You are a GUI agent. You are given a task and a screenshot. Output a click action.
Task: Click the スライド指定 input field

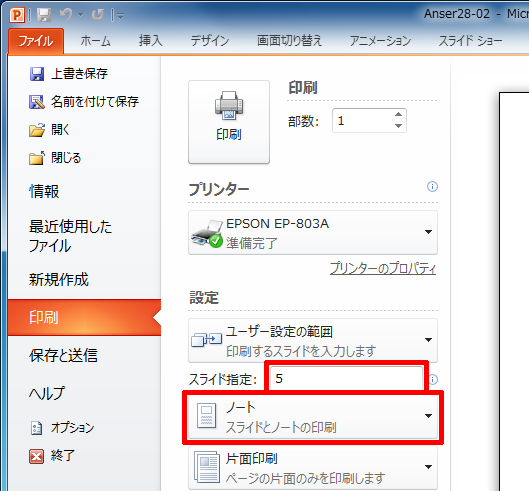pos(346,379)
